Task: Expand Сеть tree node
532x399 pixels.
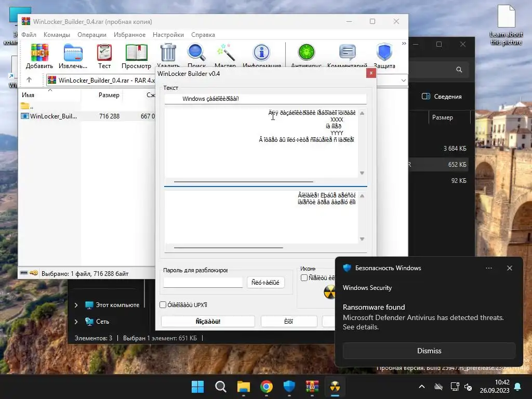Action: coord(76,321)
